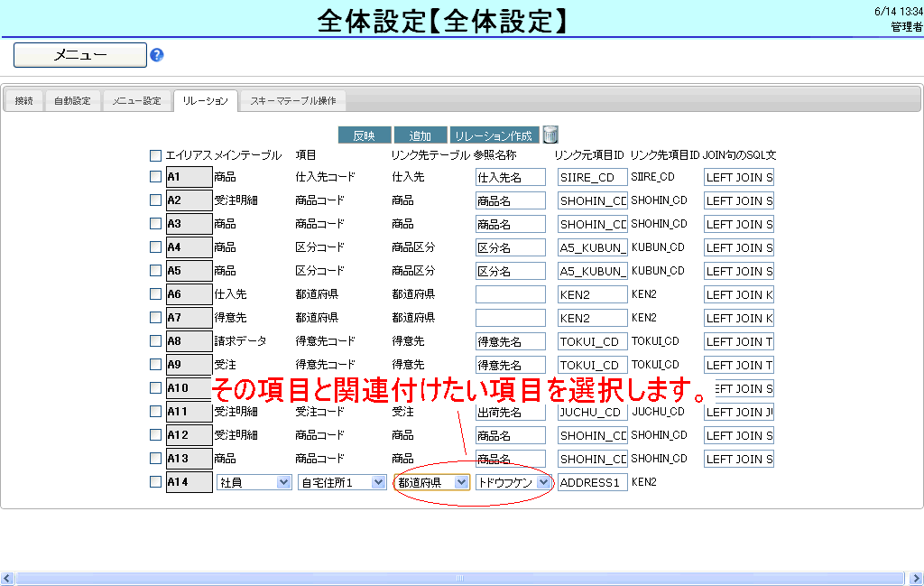Click the empty reference name field in row A6
This screenshot has height=586, width=924.
pos(510,294)
